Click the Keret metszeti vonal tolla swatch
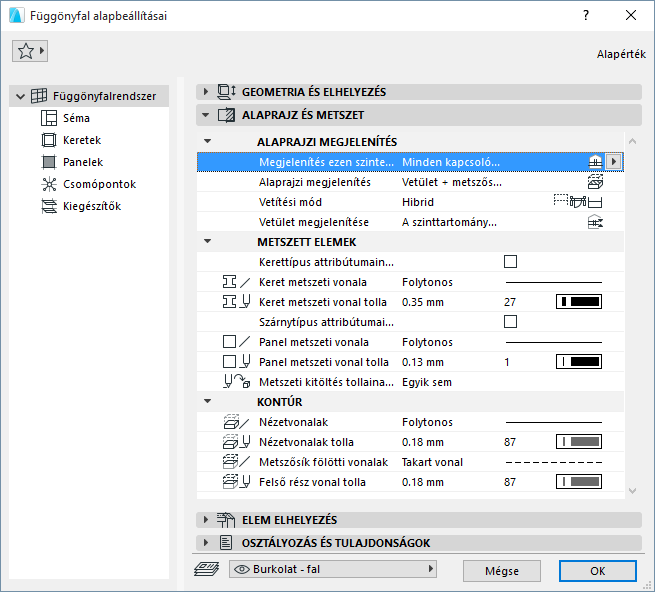Image resolution: width=655 pixels, height=592 pixels. (579, 302)
